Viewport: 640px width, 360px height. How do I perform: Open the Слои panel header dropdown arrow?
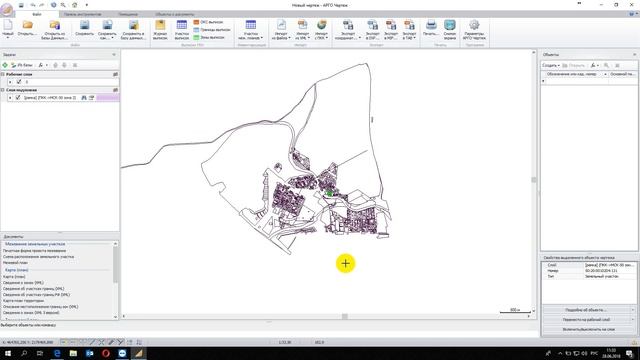pyautogui.click(x=114, y=55)
